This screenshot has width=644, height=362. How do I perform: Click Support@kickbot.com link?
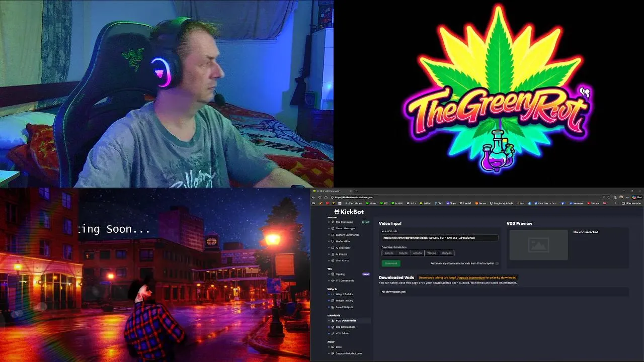coord(349,353)
